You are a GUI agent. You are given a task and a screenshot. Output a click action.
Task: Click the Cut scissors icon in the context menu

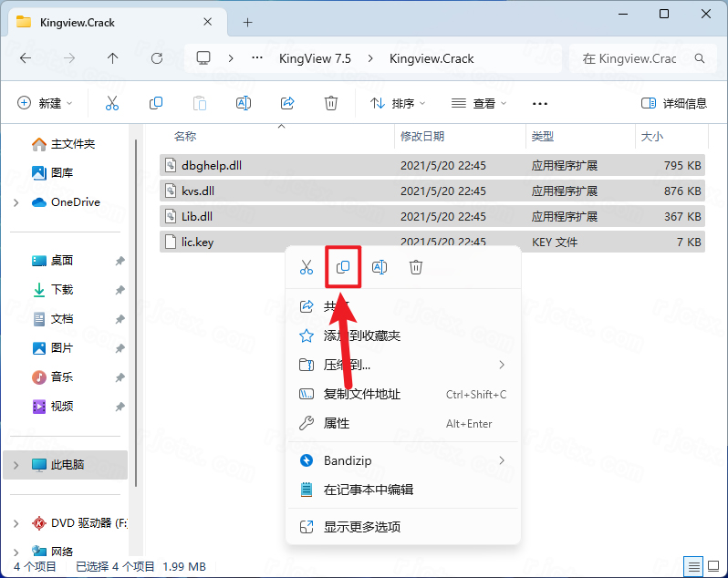[307, 267]
